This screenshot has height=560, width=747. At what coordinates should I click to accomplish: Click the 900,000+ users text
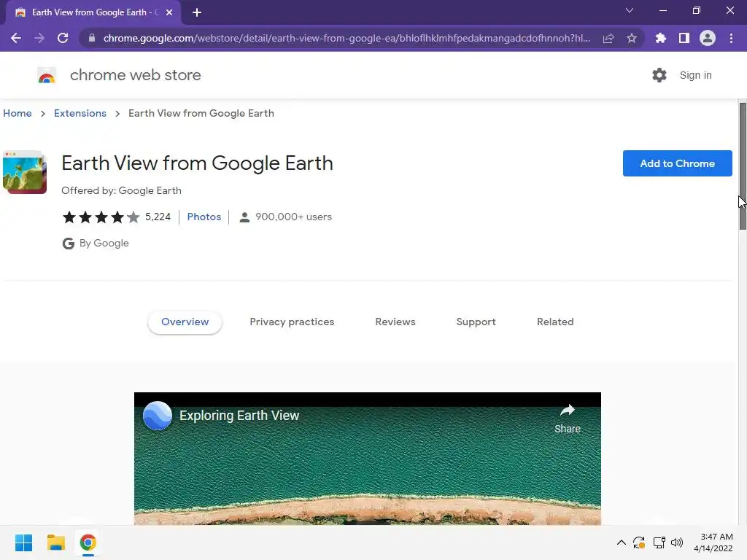point(293,217)
